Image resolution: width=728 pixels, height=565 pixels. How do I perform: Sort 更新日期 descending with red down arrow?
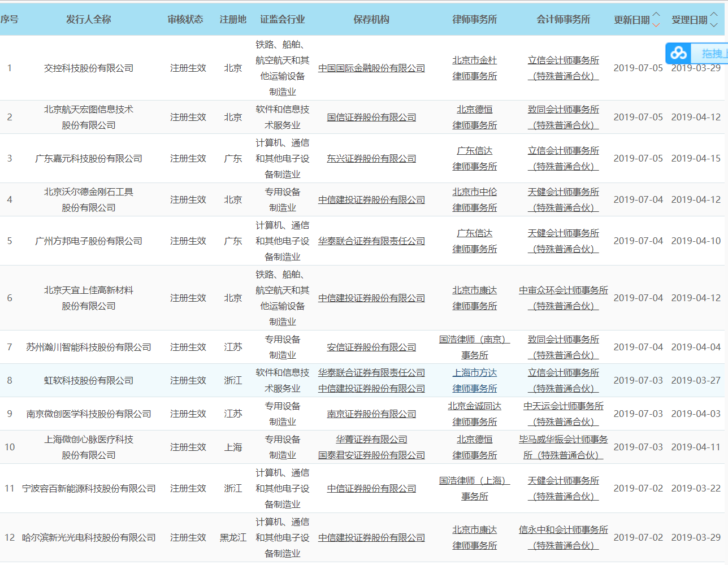tap(656, 24)
